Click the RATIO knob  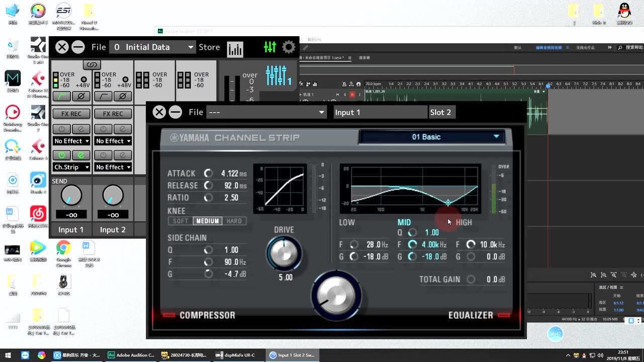click(208, 198)
